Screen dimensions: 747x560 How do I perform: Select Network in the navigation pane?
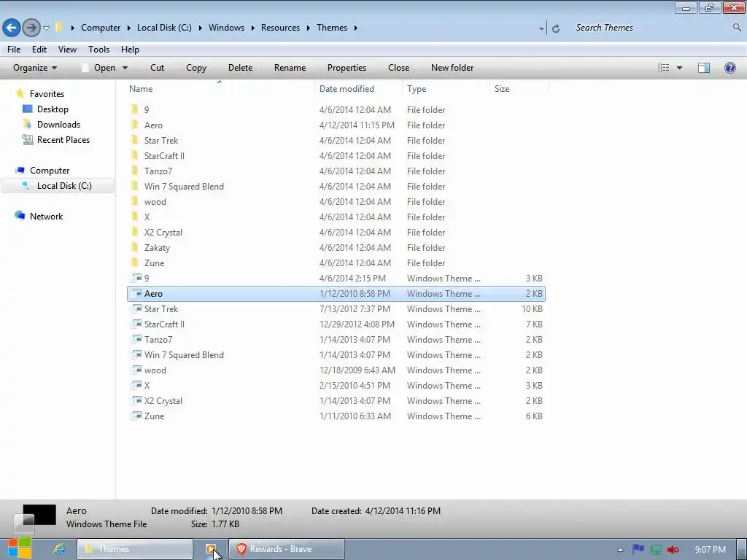click(x=46, y=216)
